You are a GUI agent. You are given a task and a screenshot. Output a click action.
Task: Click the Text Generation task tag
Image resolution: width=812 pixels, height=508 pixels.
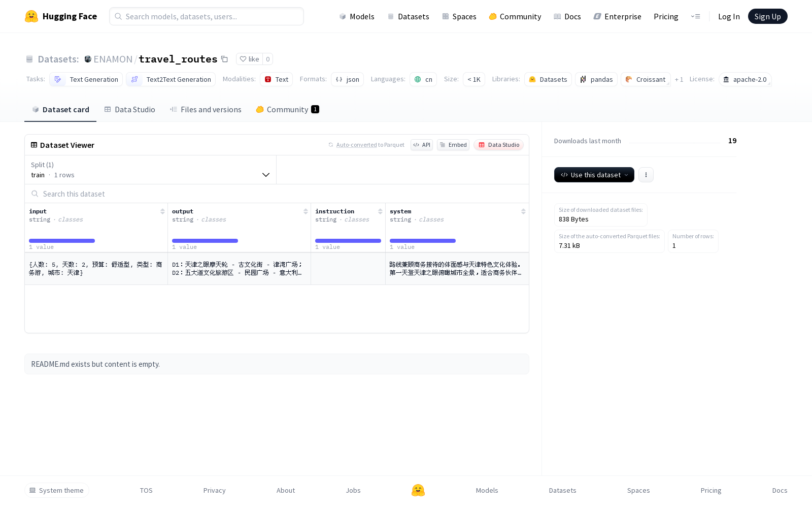tap(86, 79)
